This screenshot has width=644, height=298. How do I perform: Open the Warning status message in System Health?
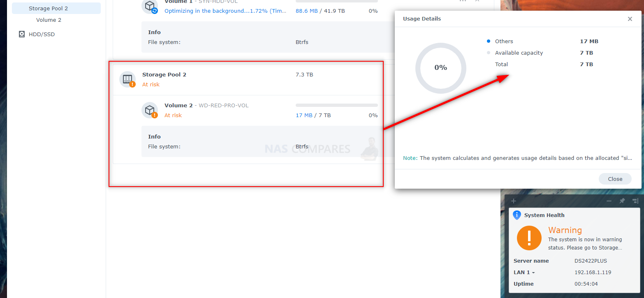[585, 243]
